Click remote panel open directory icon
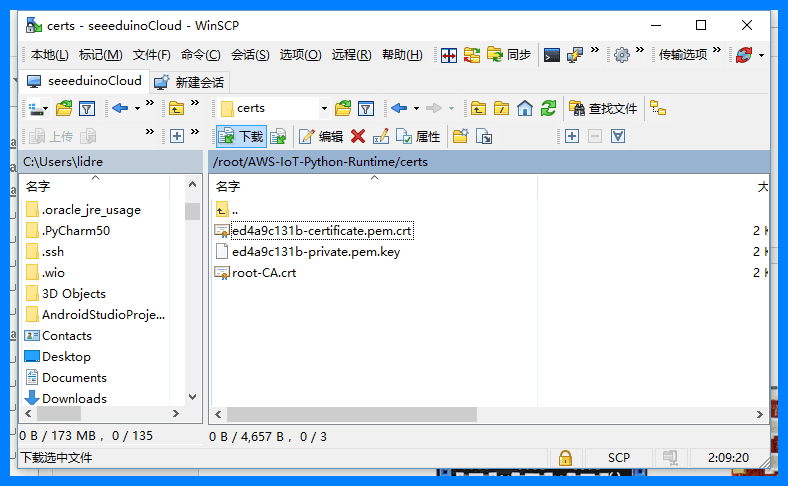This screenshot has width=788, height=486. 343,109
